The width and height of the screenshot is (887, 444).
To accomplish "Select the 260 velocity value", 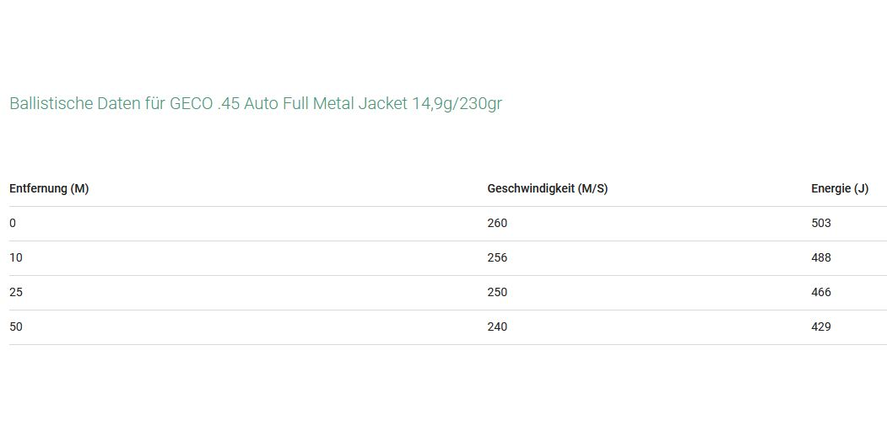I will pos(497,223).
